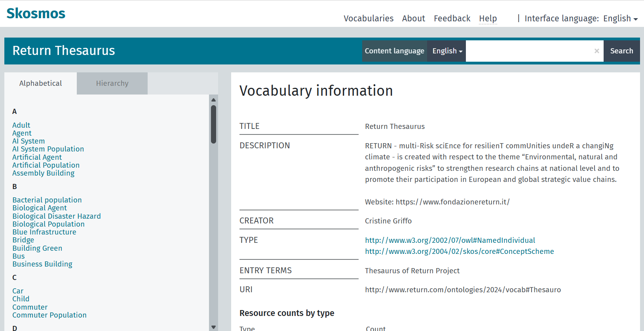Select the Bus concept
This screenshot has width=644, height=331.
coord(19,256)
